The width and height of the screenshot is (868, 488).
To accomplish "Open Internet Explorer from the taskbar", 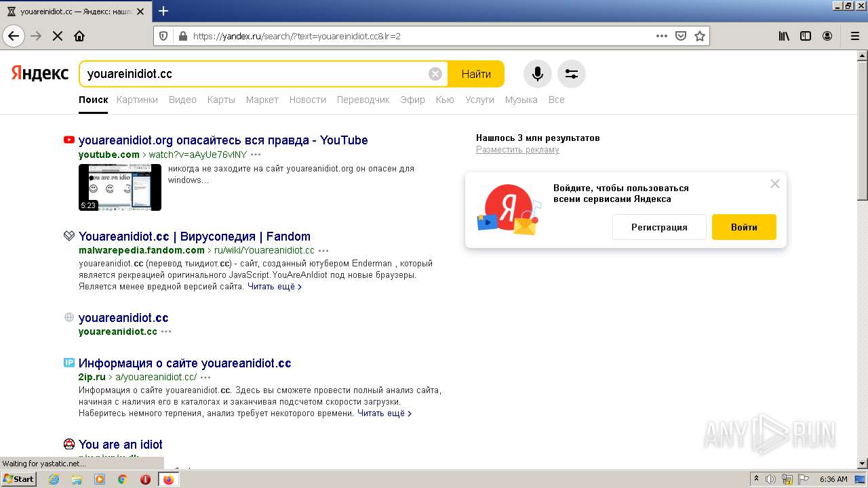I will tap(54, 479).
